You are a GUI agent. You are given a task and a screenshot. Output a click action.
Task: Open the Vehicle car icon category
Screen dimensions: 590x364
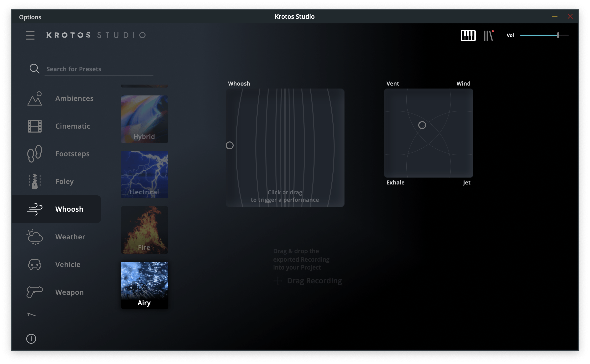(x=34, y=265)
